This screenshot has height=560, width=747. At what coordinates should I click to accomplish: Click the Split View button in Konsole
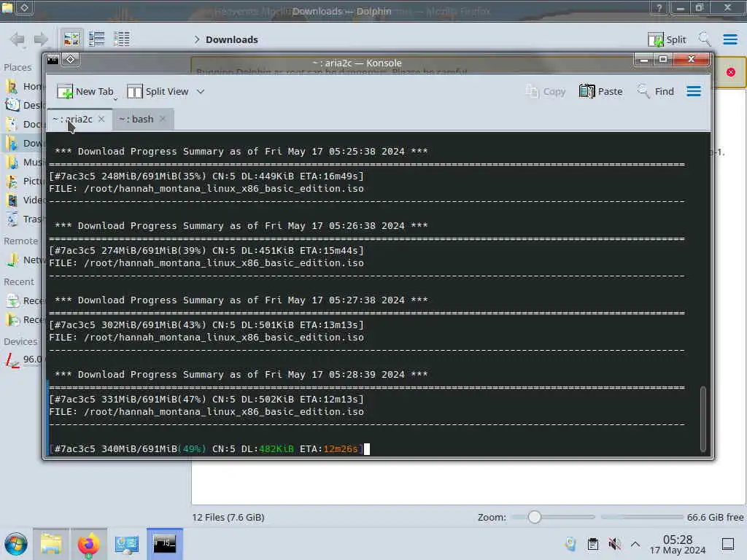tap(158, 91)
